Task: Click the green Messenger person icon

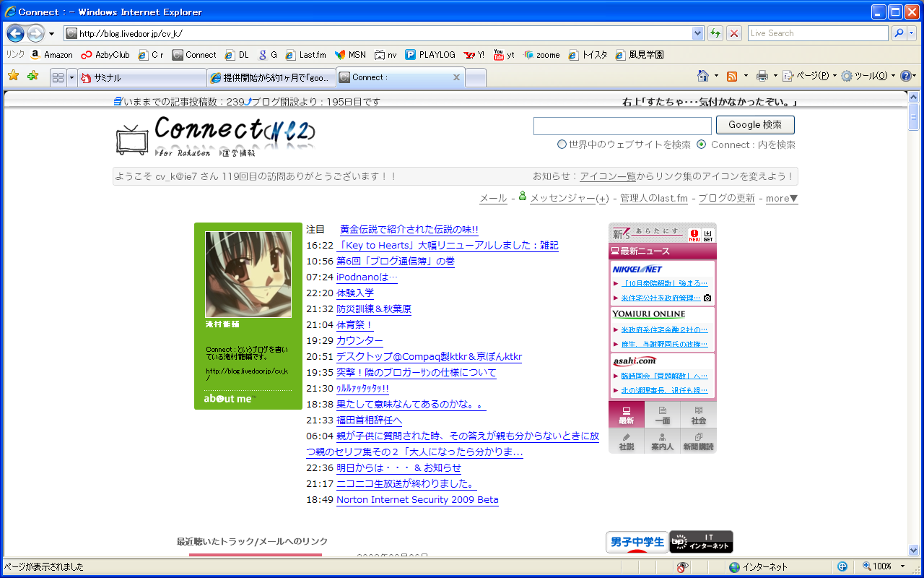Action: (523, 197)
